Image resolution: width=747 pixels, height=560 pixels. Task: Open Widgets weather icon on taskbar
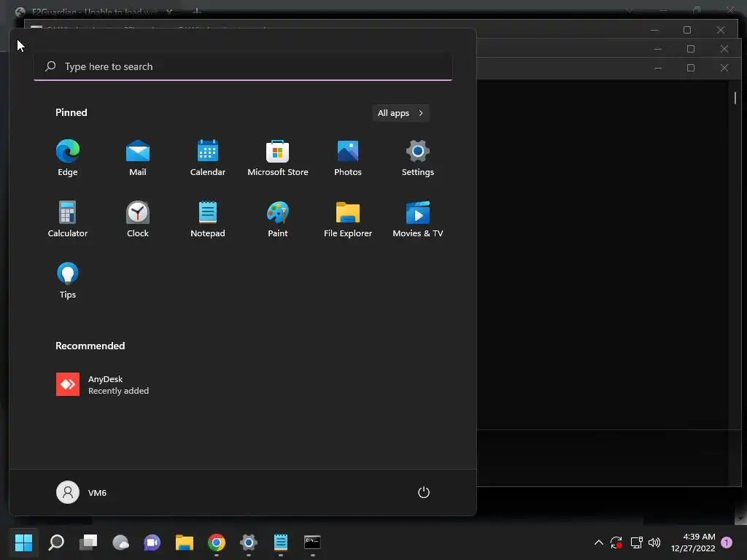tap(120, 542)
